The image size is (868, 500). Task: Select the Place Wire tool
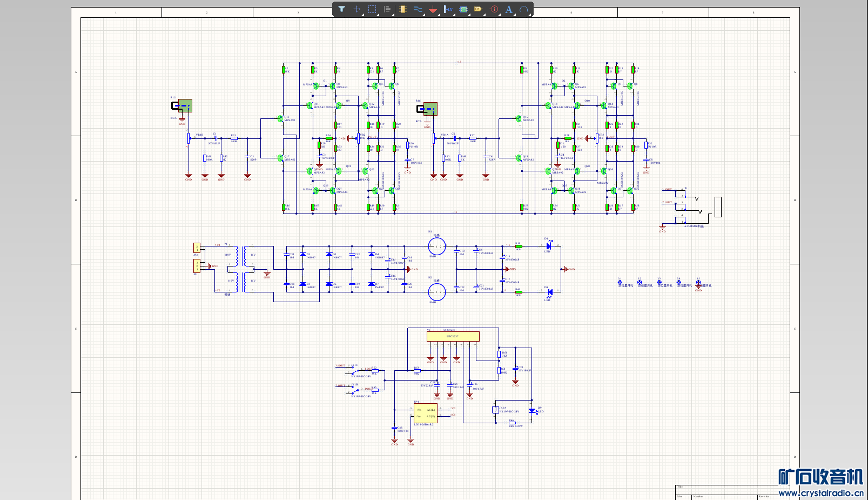(x=418, y=9)
